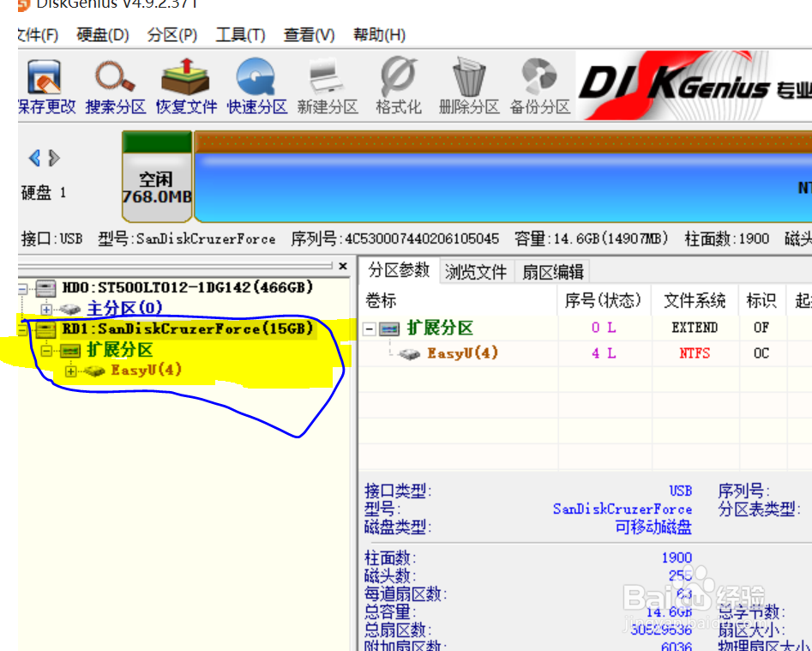The image size is (812, 651).
Task: Click the DiskGenius logo banner
Action: pos(694,86)
